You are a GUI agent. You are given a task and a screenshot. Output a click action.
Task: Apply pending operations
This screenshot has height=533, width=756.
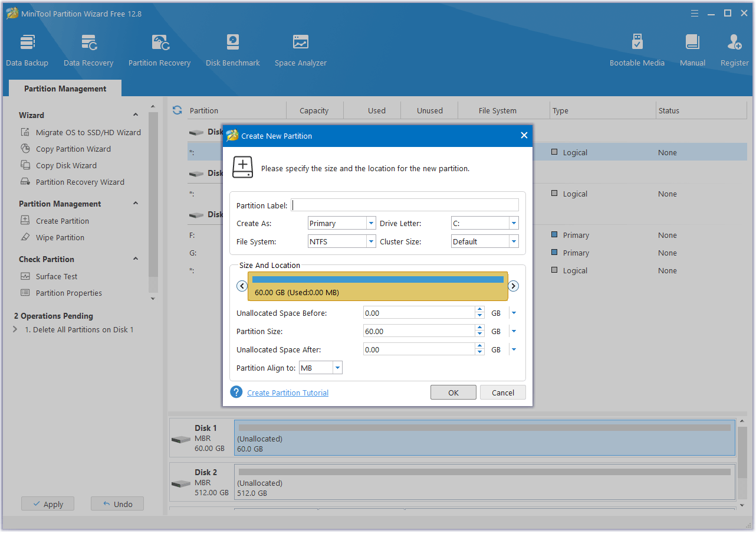pyautogui.click(x=47, y=504)
